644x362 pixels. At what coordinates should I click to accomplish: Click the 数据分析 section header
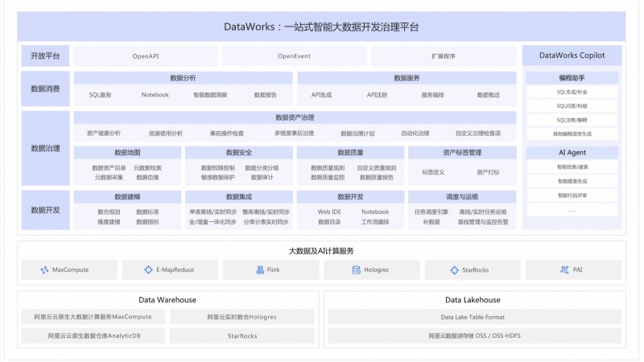184,78
